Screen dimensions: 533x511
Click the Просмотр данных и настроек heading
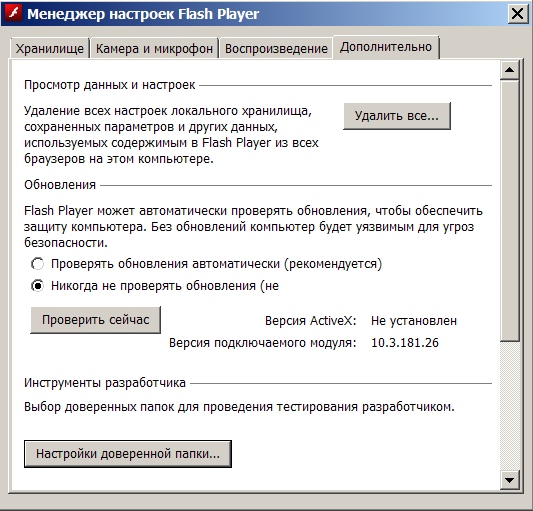(109, 85)
